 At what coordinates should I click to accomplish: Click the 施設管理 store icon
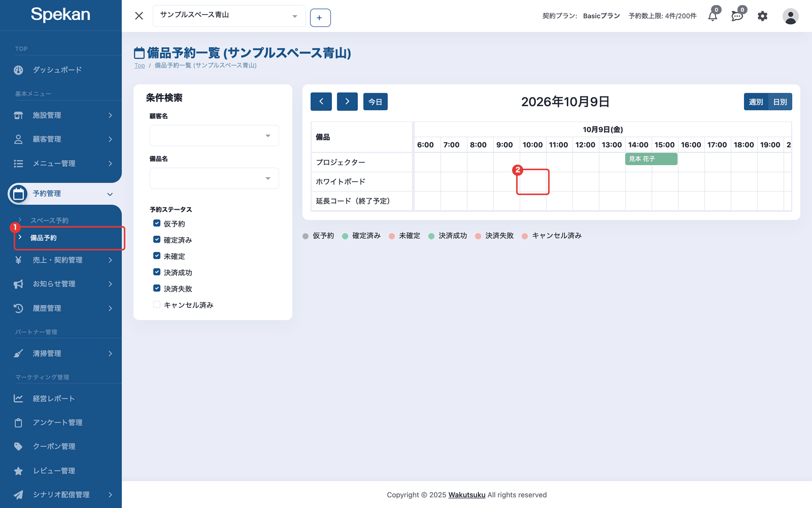pos(18,115)
